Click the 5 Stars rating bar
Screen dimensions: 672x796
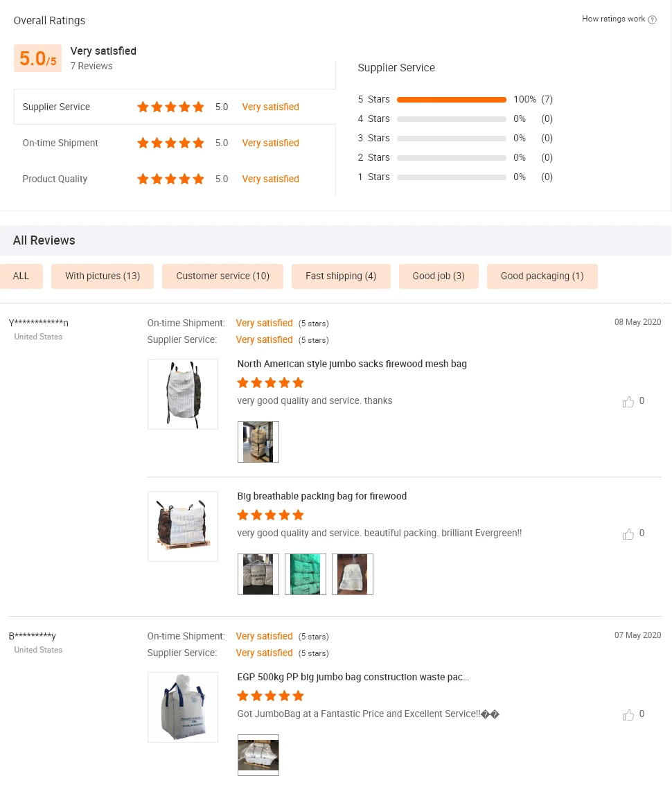click(x=452, y=100)
